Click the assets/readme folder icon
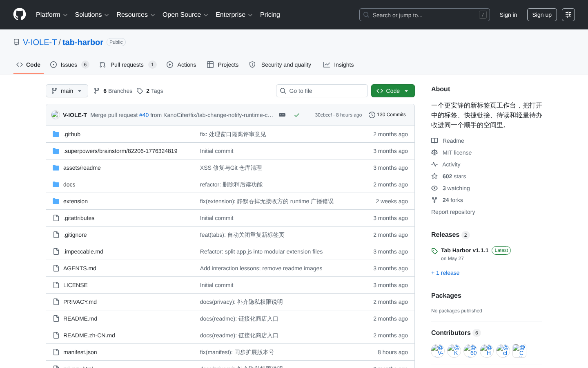588x368 pixels. 56,168
